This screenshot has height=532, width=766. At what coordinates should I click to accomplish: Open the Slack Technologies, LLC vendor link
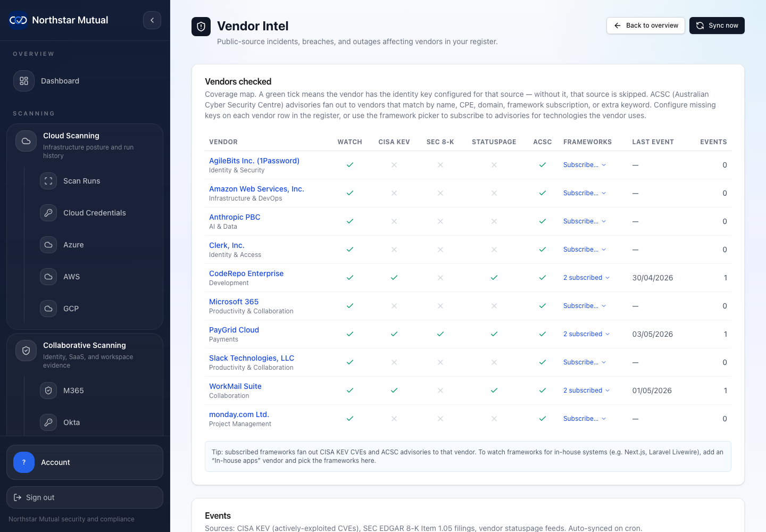252,358
